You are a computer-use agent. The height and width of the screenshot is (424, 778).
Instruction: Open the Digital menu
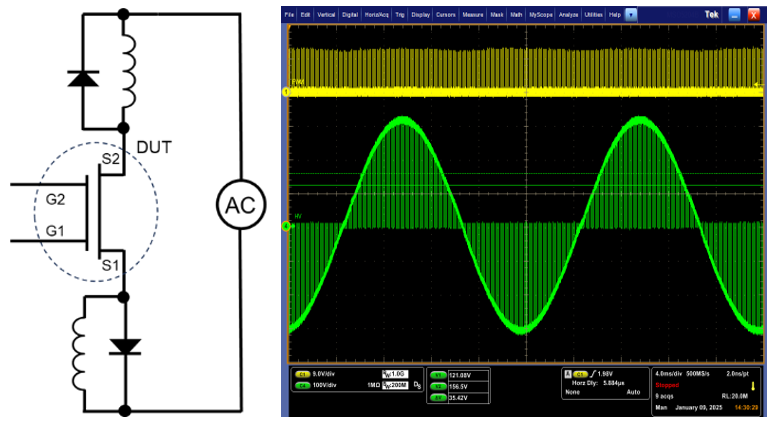coord(350,15)
